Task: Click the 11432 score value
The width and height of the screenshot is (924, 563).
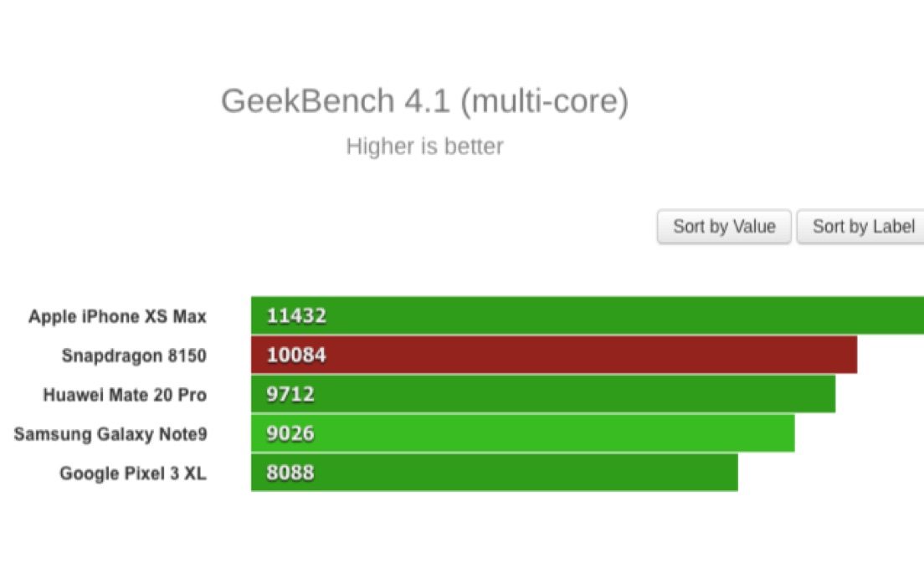Action: [296, 316]
